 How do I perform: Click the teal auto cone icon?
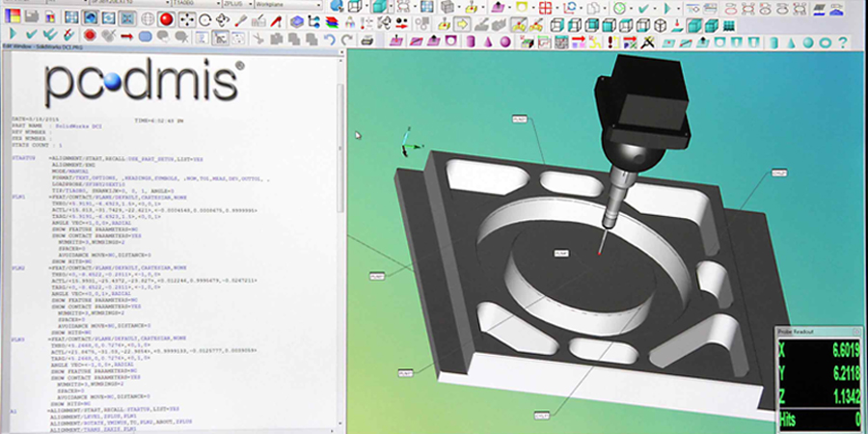point(791,42)
